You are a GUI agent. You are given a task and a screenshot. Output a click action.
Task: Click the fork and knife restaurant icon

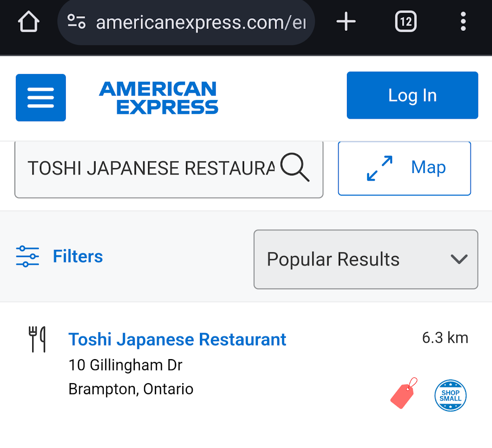pos(37,339)
